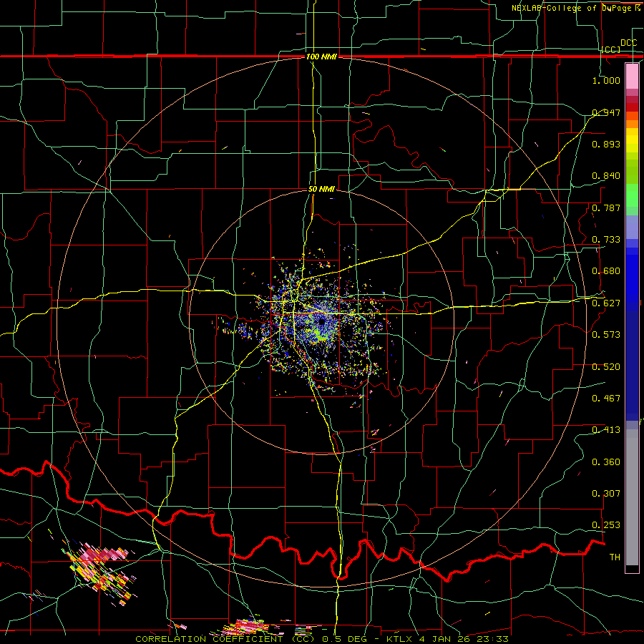Select the 0.947 value on the color scale
Image resolution: width=644 pixels, height=644 pixels.
pyautogui.click(x=606, y=112)
